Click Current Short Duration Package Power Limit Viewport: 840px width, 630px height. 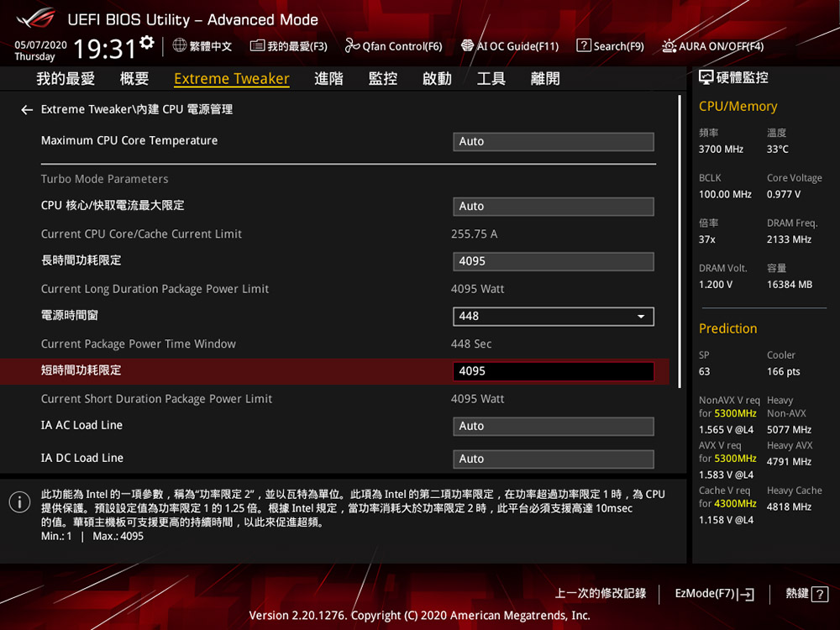pos(156,399)
